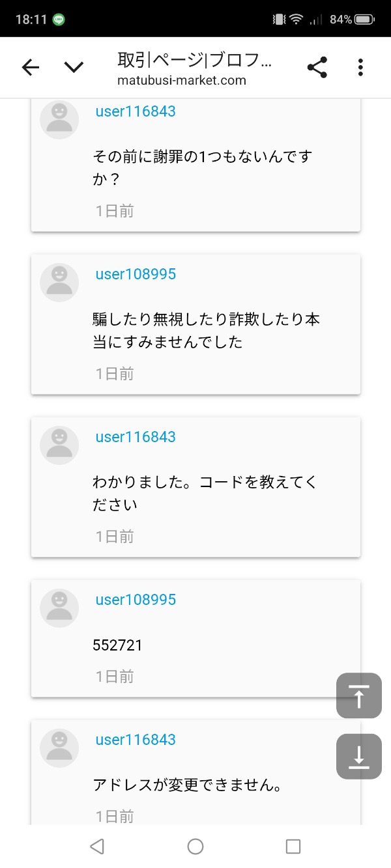Tap user116843 link above address change message
This screenshot has height=868, width=391.
136,740
